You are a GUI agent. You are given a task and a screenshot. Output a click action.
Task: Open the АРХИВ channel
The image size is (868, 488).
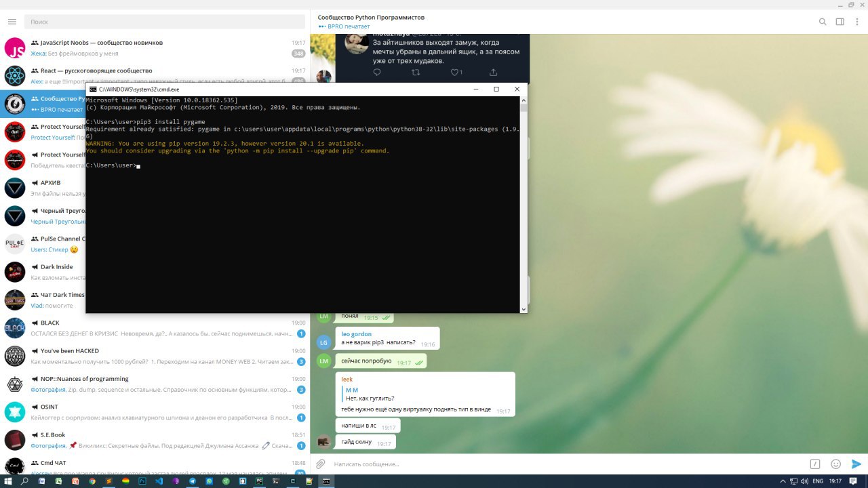(x=43, y=188)
